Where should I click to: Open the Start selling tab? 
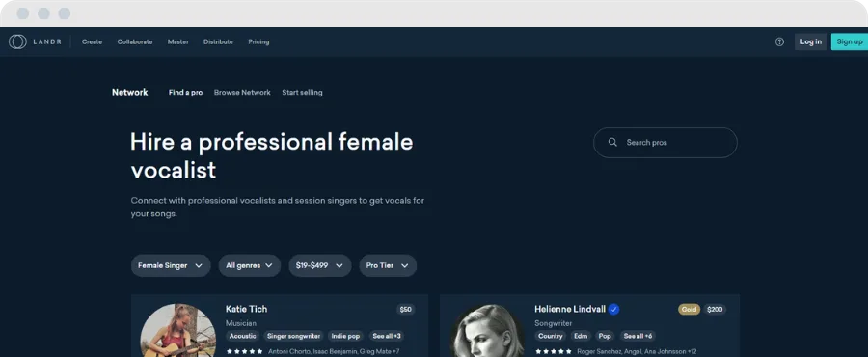tap(302, 93)
